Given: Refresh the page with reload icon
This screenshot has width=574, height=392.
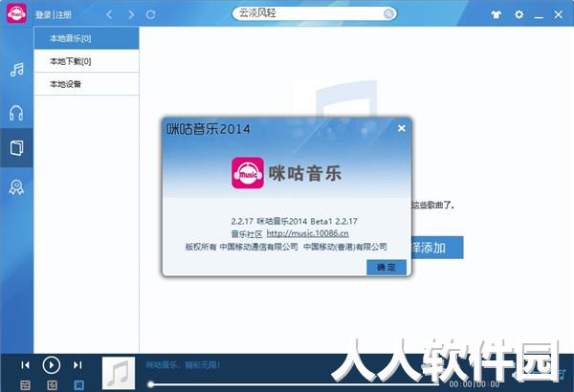Looking at the screenshot, I should (151, 14).
